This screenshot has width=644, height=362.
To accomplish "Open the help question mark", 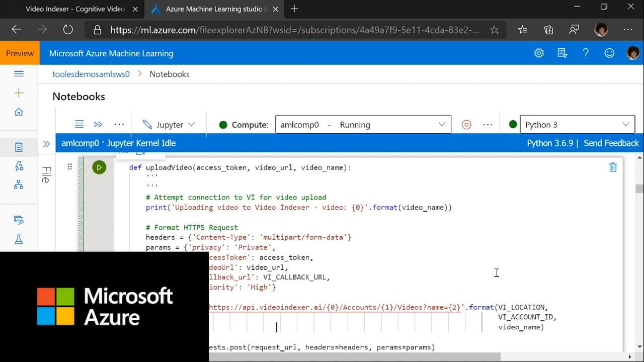I will pos(586,53).
